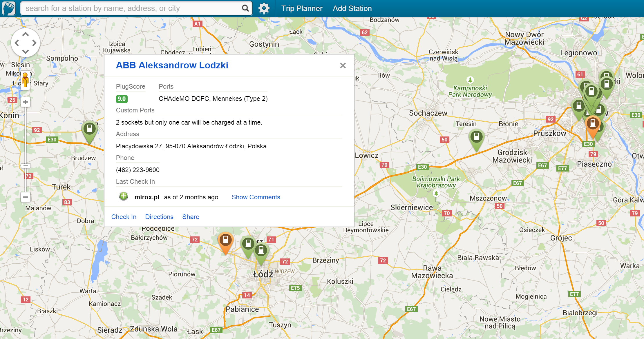Click the Piaseczno town label

(x=594, y=164)
